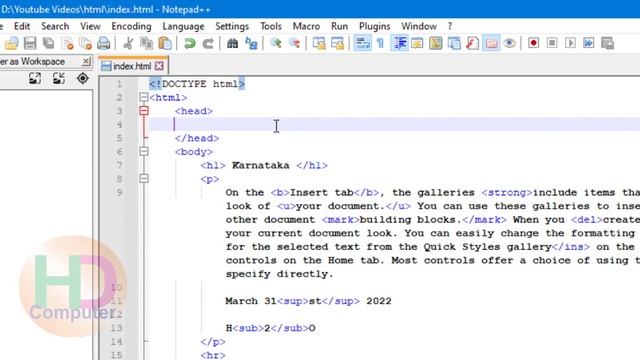This screenshot has width=640, height=360.
Task: Close the Folder as Workspace panel
Action: pyautogui.click(x=86, y=62)
